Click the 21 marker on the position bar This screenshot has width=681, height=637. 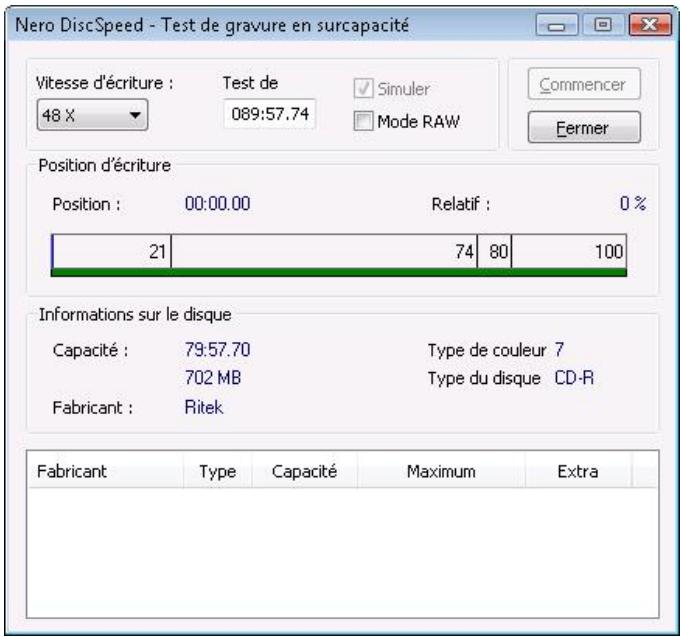(x=157, y=251)
